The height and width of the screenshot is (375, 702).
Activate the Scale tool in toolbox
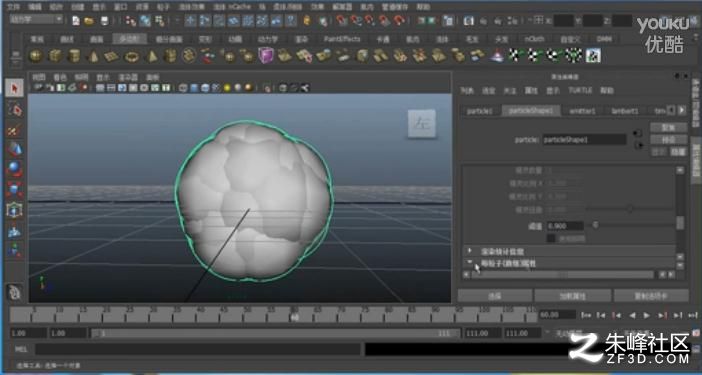pos(14,190)
